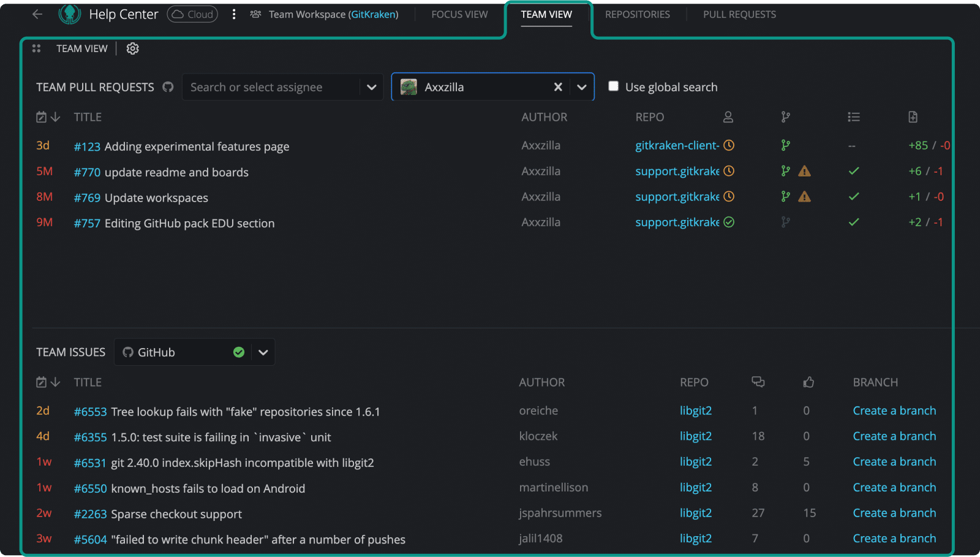Screen dimensions: 980x557
Task: Click the branch column header icon
Action: coord(786,117)
